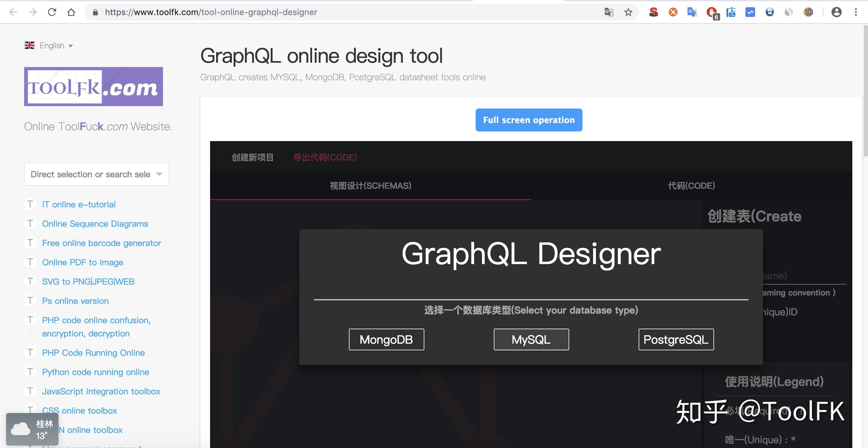Image resolution: width=868 pixels, height=448 pixels.
Task: Click the 导出代码(CODE) menu item
Action: coord(325,158)
